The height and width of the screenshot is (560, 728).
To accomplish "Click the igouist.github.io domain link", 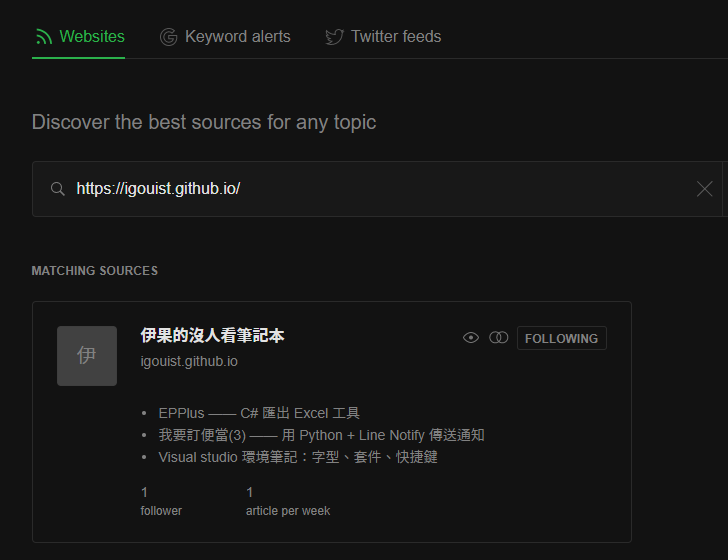I will coord(189,361).
